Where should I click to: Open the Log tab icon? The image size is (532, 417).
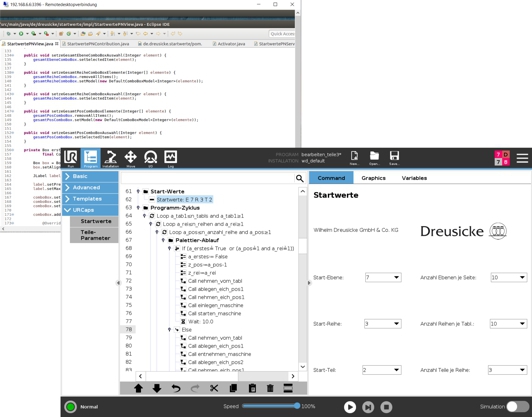[x=170, y=158]
